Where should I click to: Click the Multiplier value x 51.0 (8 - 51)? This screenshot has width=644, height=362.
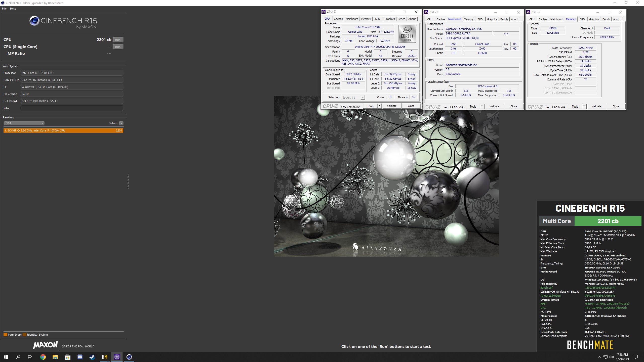353,79
